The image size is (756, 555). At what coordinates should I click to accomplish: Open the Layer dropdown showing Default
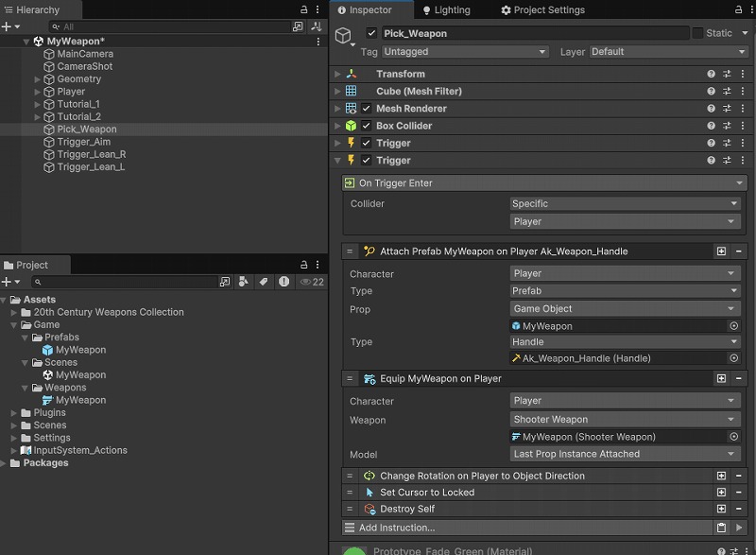[669, 52]
